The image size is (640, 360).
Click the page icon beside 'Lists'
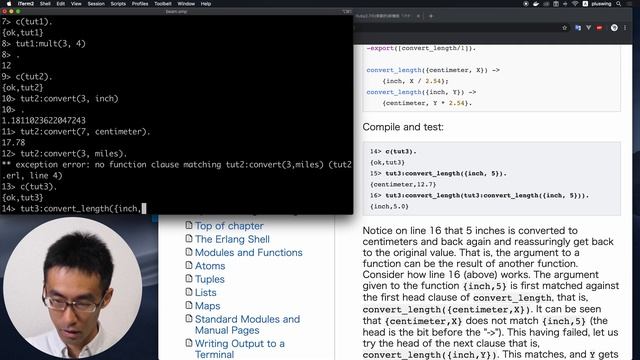click(x=189, y=292)
